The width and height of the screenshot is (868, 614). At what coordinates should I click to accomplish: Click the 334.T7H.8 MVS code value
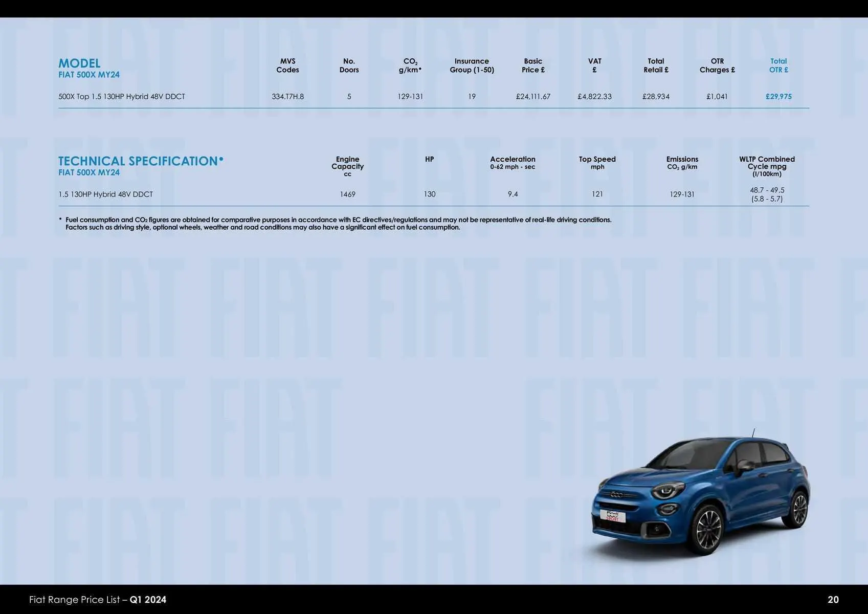click(x=287, y=96)
